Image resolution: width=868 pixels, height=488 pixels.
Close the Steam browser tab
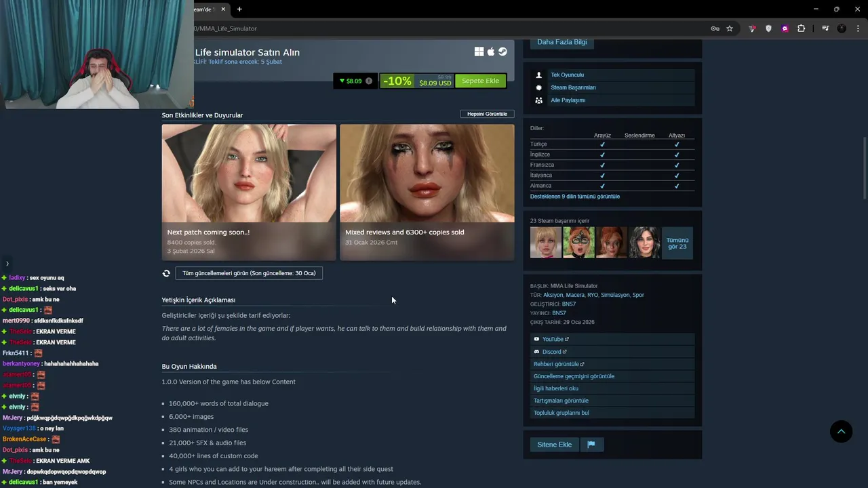pyautogui.click(x=223, y=9)
